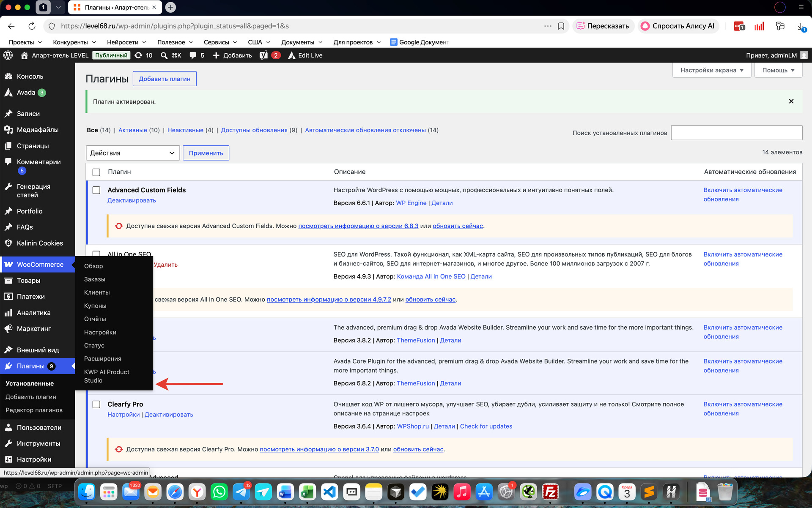Click the site shield icon in address bar
The height and width of the screenshot is (508, 812).
click(x=52, y=26)
